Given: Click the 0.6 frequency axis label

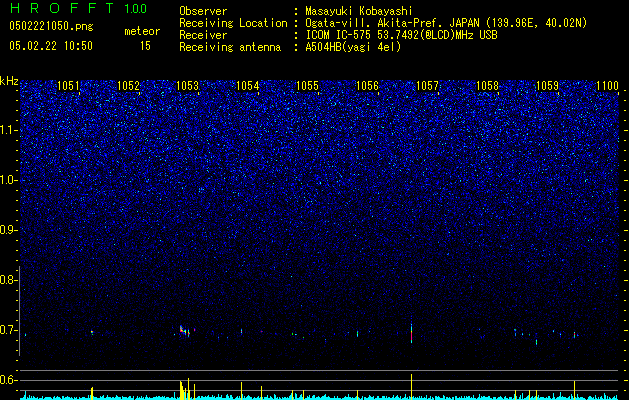Looking at the screenshot, I should coord(7,380).
